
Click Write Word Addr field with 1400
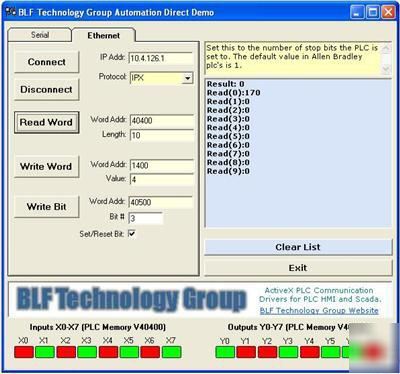[162, 165]
